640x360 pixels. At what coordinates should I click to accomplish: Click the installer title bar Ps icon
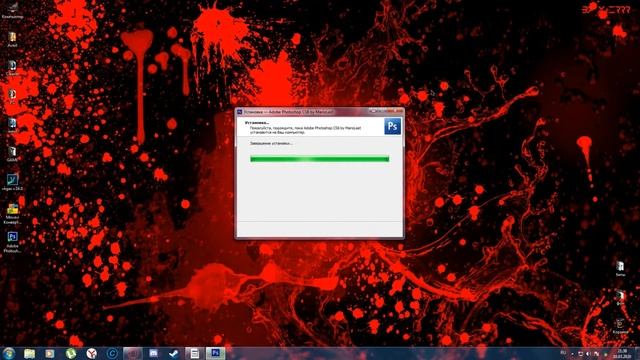pos(240,111)
